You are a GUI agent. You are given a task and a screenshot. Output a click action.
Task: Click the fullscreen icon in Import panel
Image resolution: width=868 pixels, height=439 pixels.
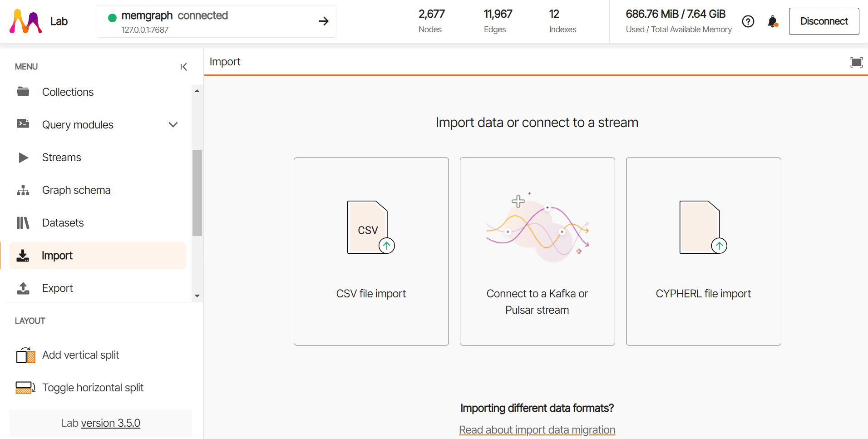click(x=856, y=62)
